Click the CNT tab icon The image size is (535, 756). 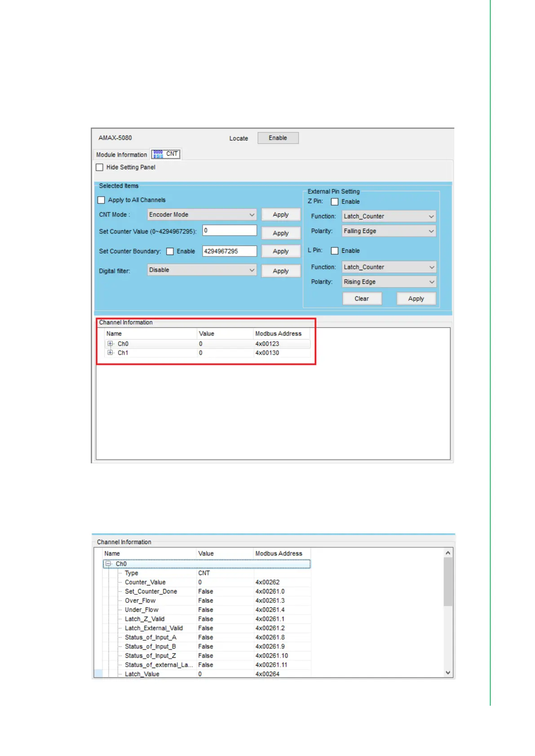point(158,154)
